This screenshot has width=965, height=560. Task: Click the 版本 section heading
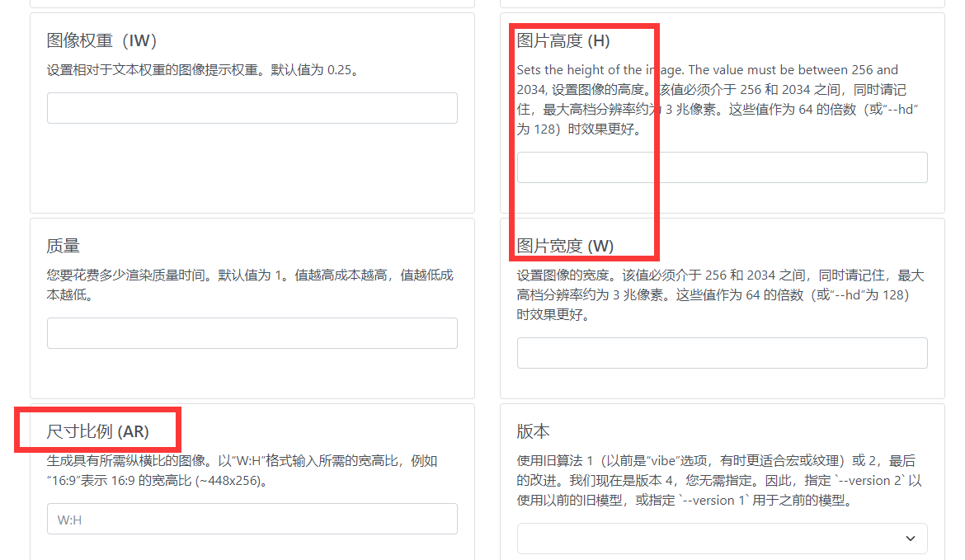(533, 431)
